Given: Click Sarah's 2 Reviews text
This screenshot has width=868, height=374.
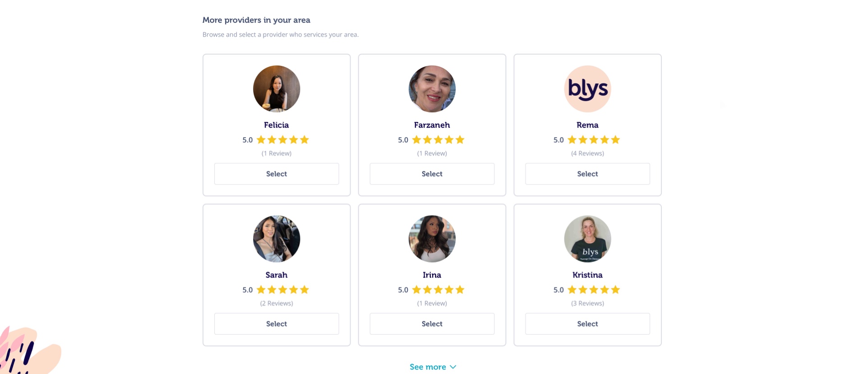Looking at the screenshot, I should (277, 303).
